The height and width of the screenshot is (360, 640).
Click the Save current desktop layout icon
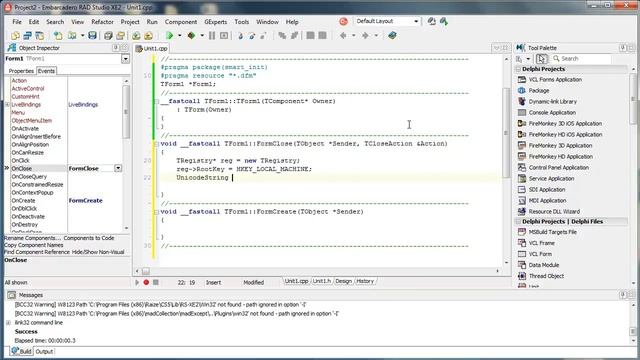(431, 21)
